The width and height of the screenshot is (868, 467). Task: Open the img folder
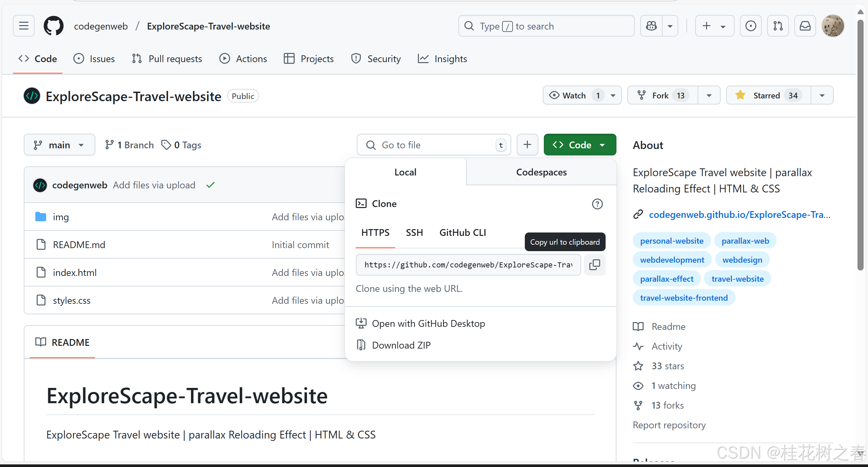(x=61, y=217)
